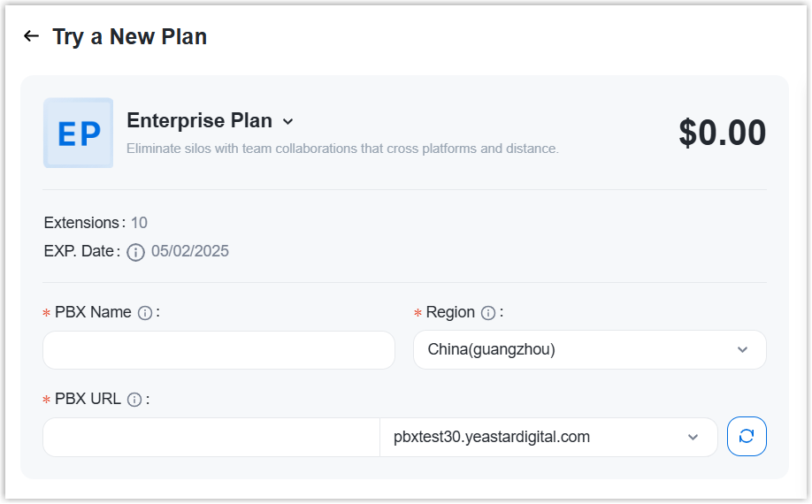The height and width of the screenshot is (504, 812).
Task: Click the $0.00 price
Action: tap(722, 133)
